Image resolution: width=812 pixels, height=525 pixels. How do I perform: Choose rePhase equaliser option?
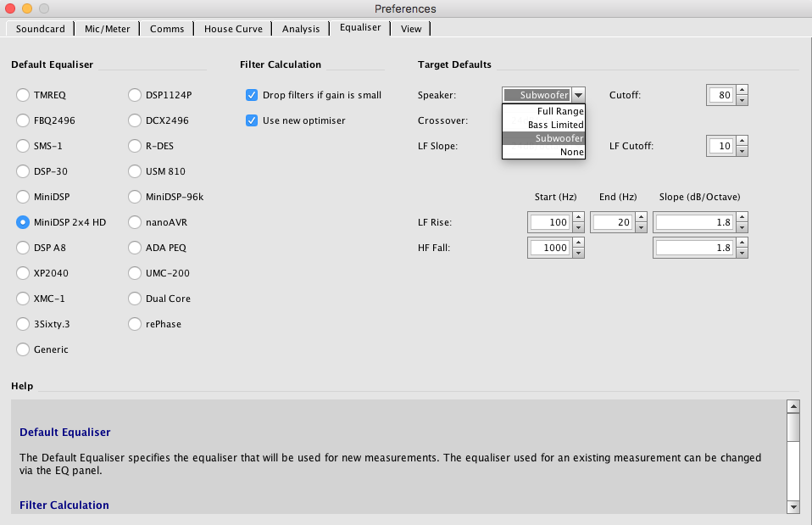(155, 323)
